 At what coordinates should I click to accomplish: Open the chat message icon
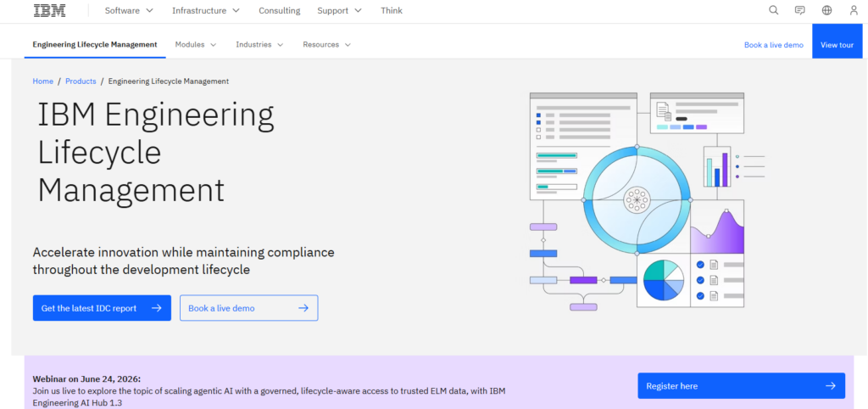tap(799, 10)
